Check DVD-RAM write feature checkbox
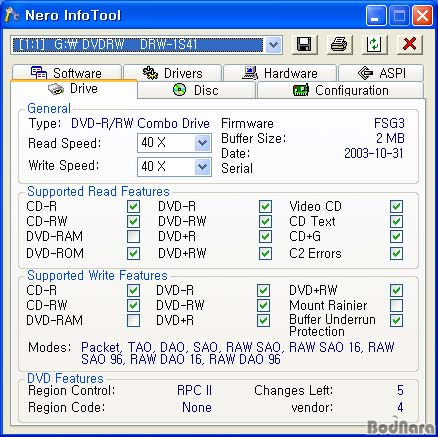Image resolution: width=438 pixels, height=437 pixels. 133,321
